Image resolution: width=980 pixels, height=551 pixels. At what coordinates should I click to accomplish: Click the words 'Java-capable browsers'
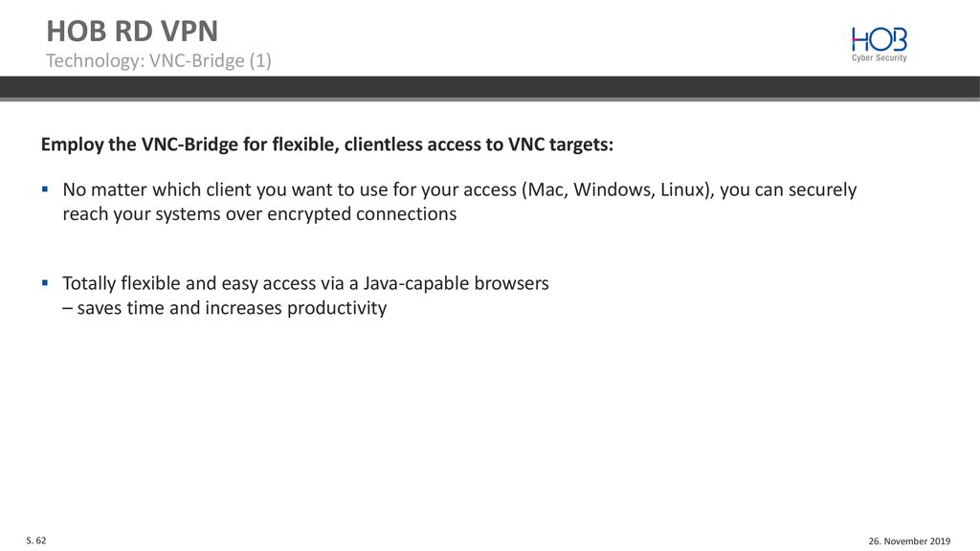pyautogui.click(x=457, y=283)
